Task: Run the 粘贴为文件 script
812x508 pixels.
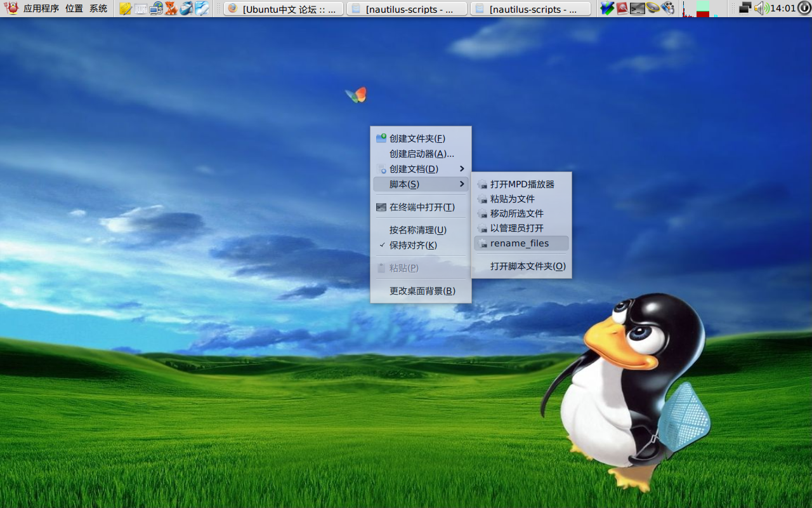Action: [521, 199]
